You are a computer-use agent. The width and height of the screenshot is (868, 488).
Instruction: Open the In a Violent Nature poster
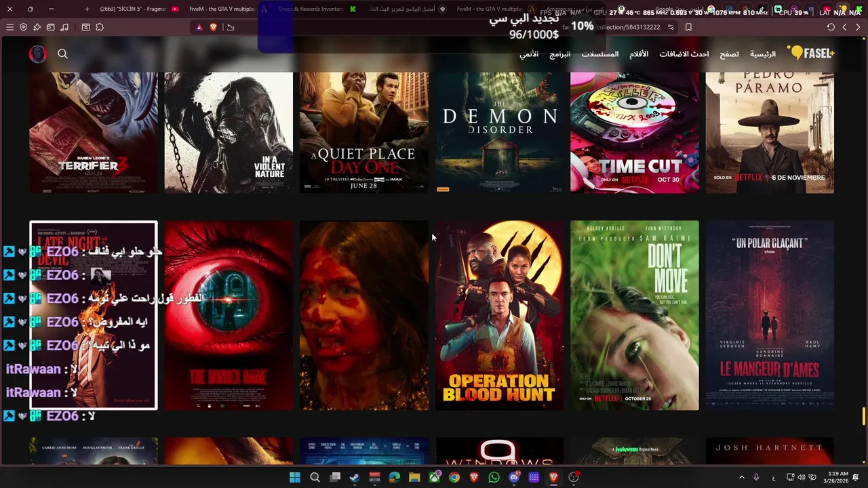click(229, 133)
